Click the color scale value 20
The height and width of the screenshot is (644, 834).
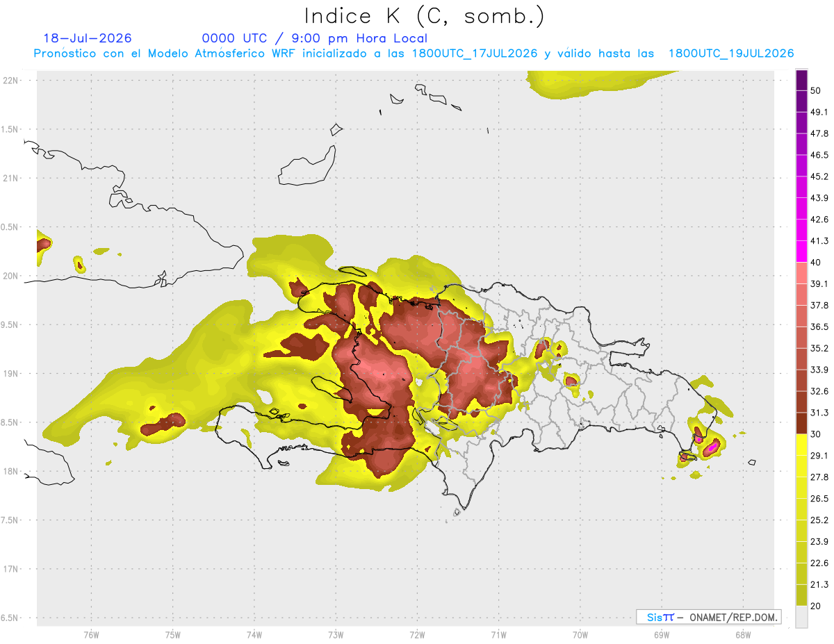(816, 606)
